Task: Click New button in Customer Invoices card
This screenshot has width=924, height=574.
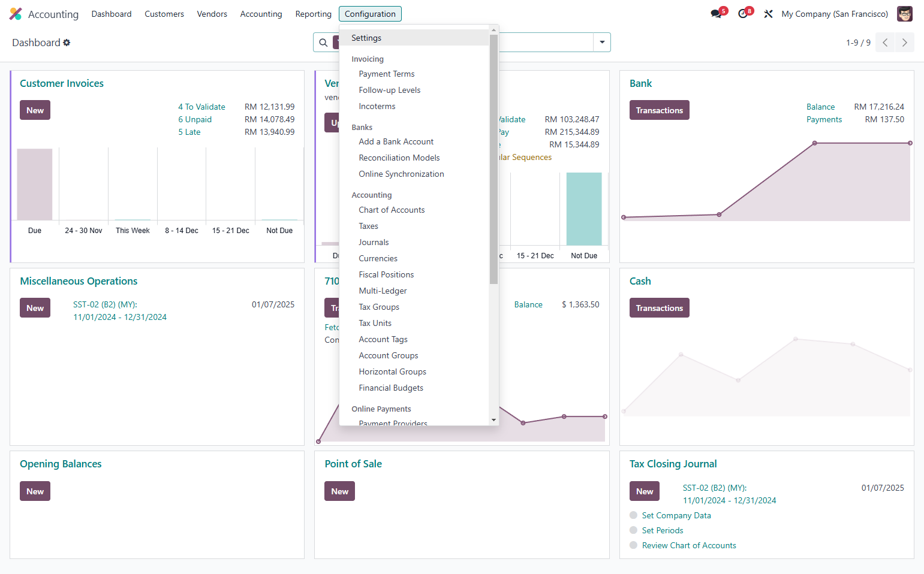Action: (35, 110)
